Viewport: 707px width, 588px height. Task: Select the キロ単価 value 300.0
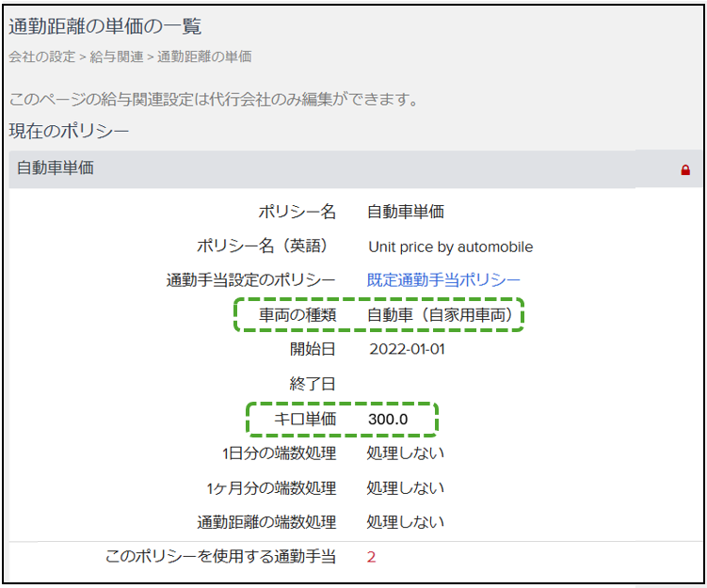pos(388,420)
